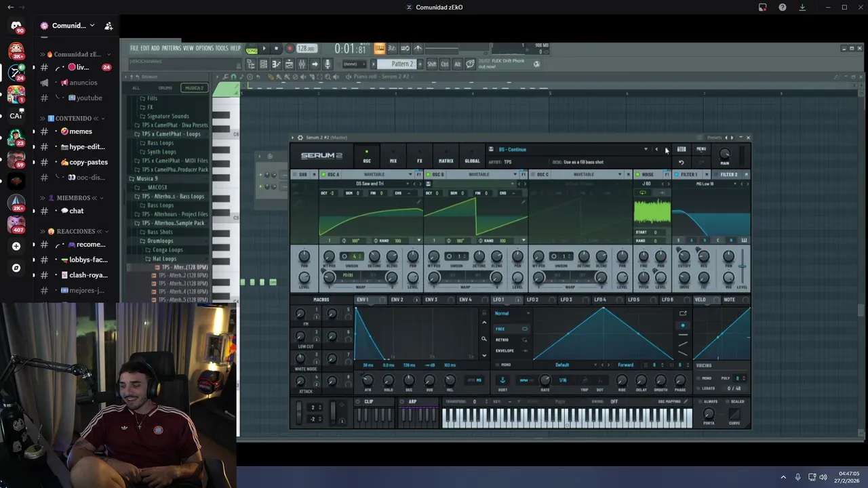
Task: Toggle the SUB oscillator switch
Action: (295, 174)
